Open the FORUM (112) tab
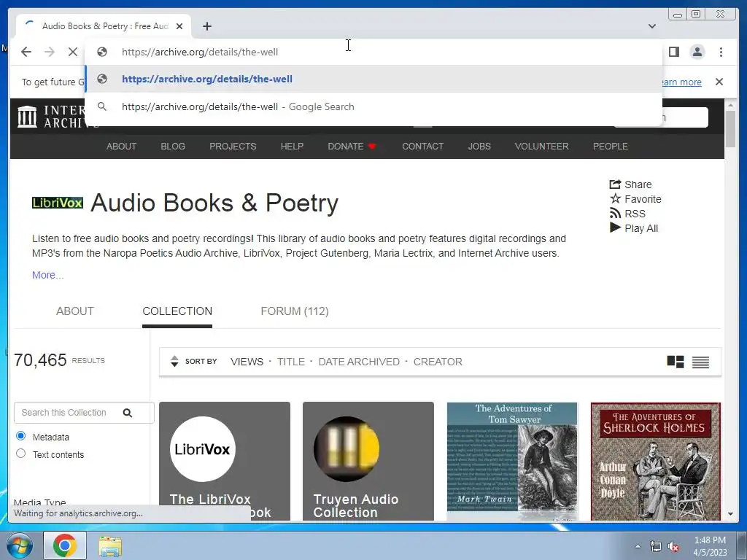Image resolution: width=747 pixels, height=560 pixels. tap(295, 311)
